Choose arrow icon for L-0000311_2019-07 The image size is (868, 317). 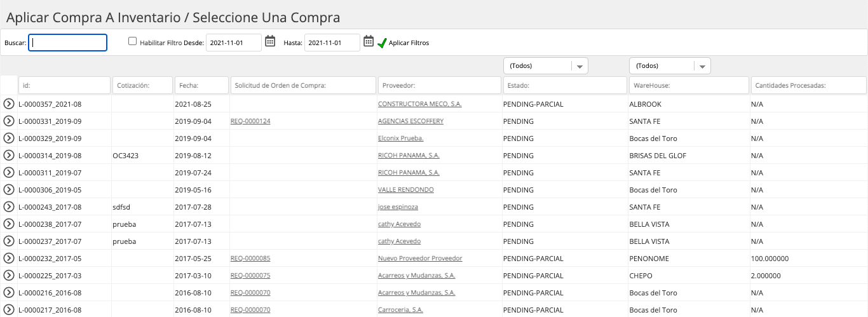point(9,172)
